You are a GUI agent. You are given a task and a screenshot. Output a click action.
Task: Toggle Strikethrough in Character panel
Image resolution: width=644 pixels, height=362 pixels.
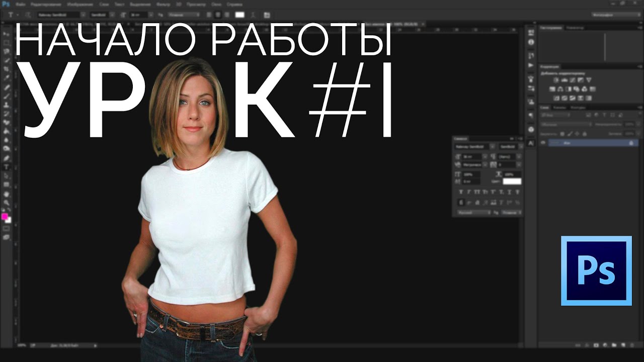[x=517, y=192]
